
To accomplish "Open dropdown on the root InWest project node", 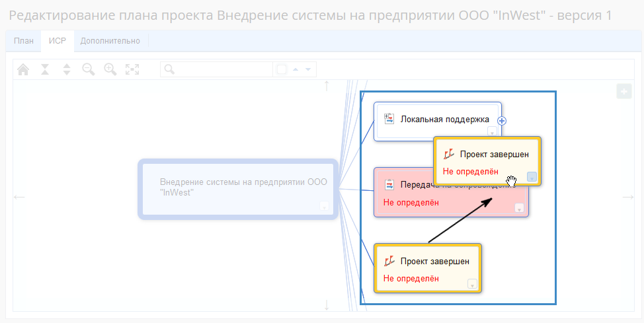I will 324,206.
